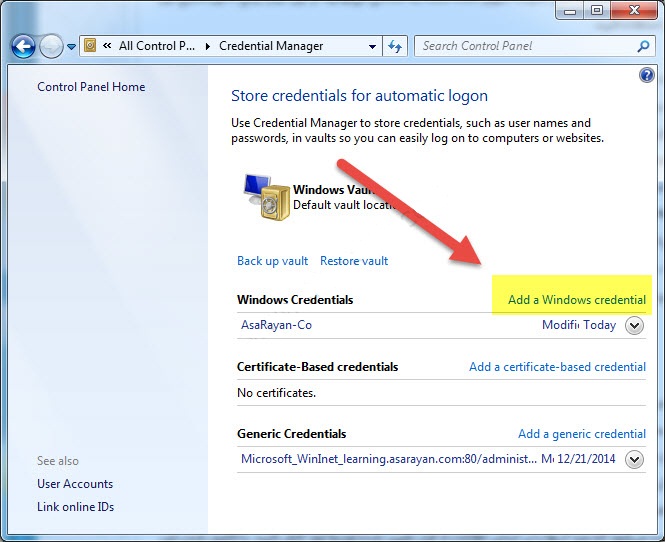
Task: Click the Windows Vault safe icon
Action: 264,196
